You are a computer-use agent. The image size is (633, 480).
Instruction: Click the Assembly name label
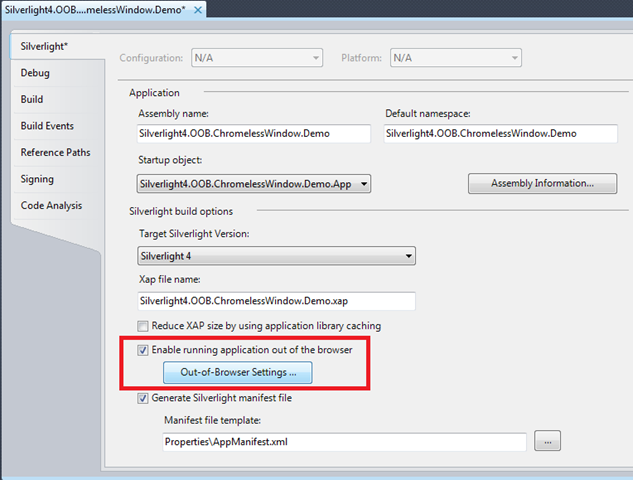click(x=173, y=114)
